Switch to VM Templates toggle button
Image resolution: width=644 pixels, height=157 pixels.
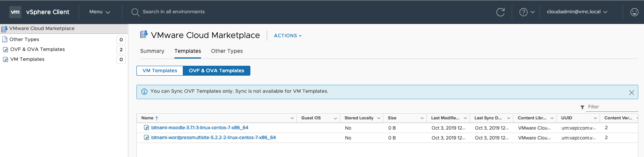(x=160, y=71)
